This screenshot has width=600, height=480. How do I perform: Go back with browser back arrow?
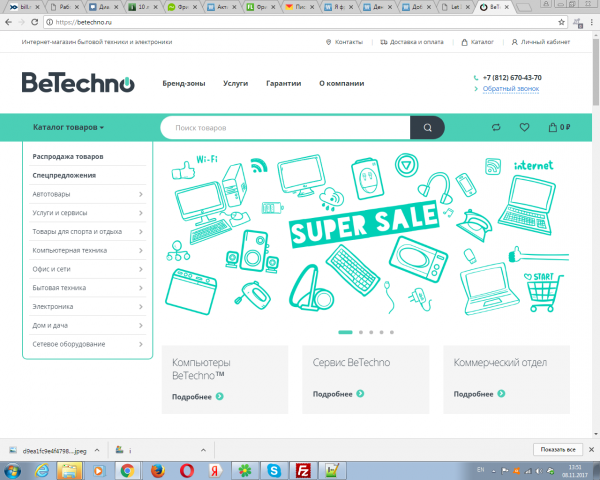8,22
